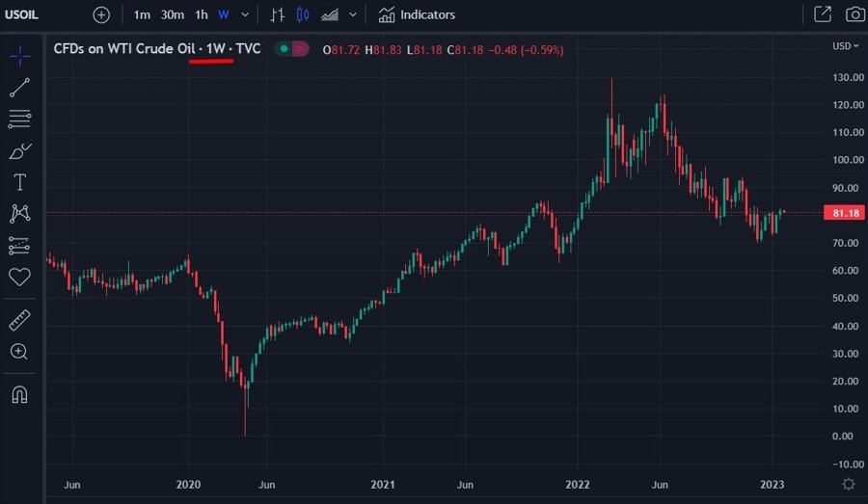Click the zoom in magnifier tool
Viewport: 868px width, 504px height.
(x=19, y=352)
